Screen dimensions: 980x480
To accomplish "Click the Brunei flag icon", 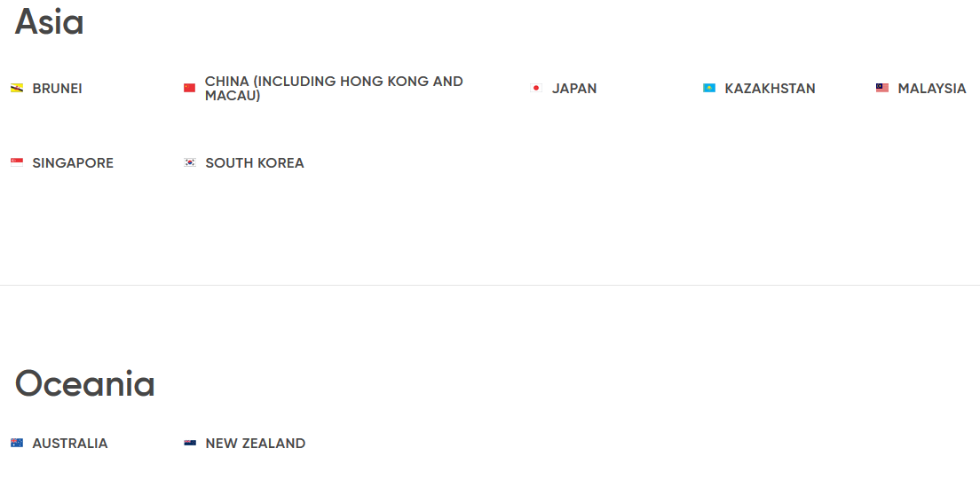I will [x=17, y=88].
